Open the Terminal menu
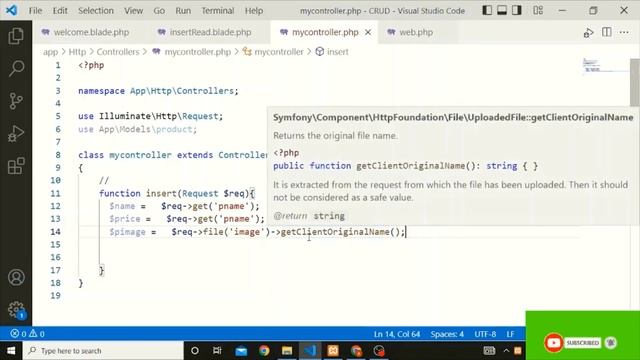 (218, 11)
